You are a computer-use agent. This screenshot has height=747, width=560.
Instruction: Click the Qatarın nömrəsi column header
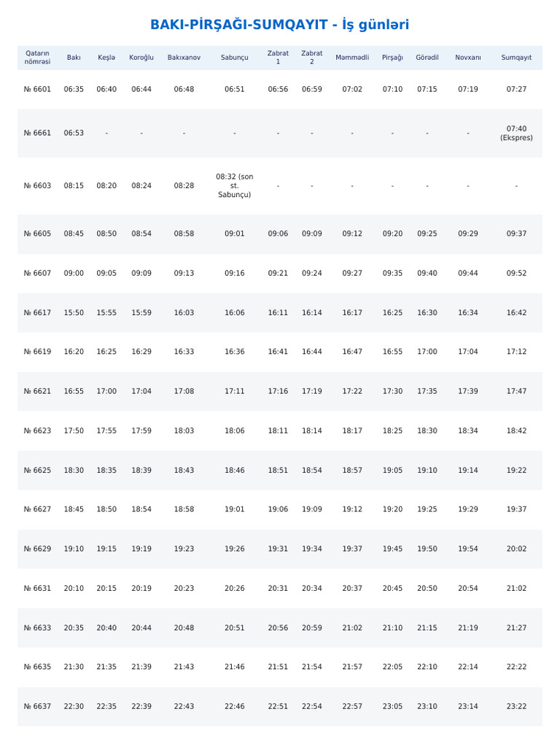click(37, 58)
